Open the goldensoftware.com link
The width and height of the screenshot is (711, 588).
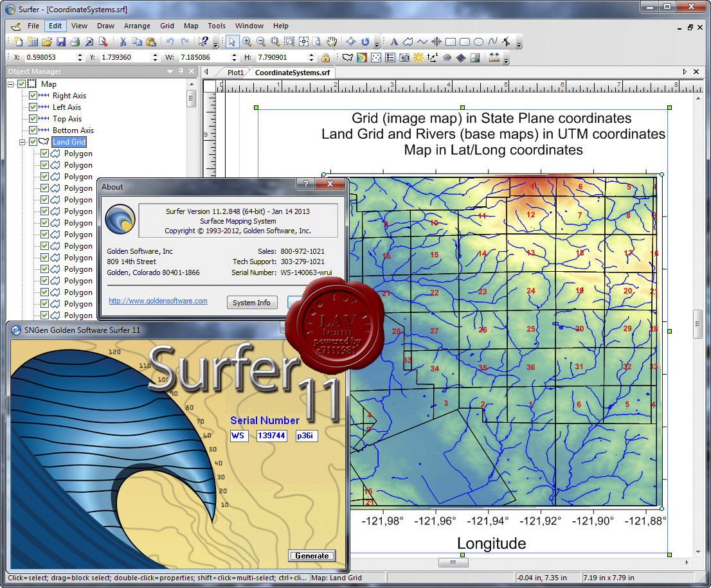coord(157,301)
